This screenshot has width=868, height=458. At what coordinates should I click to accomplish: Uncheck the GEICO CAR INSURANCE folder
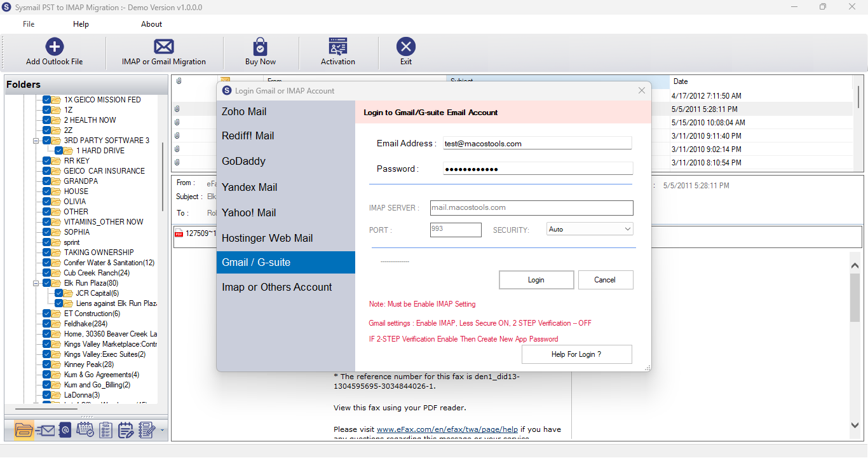click(47, 171)
